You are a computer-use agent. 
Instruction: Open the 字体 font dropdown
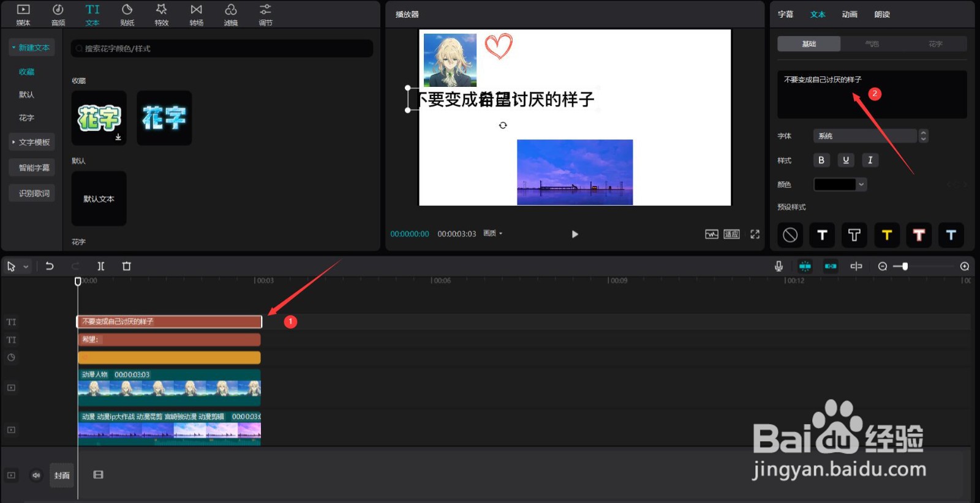tap(865, 136)
